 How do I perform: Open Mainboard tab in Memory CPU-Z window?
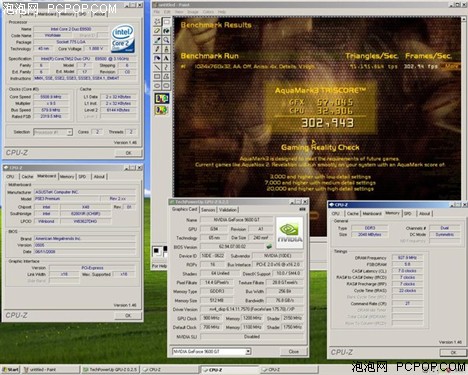pyautogui.click(x=372, y=213)
